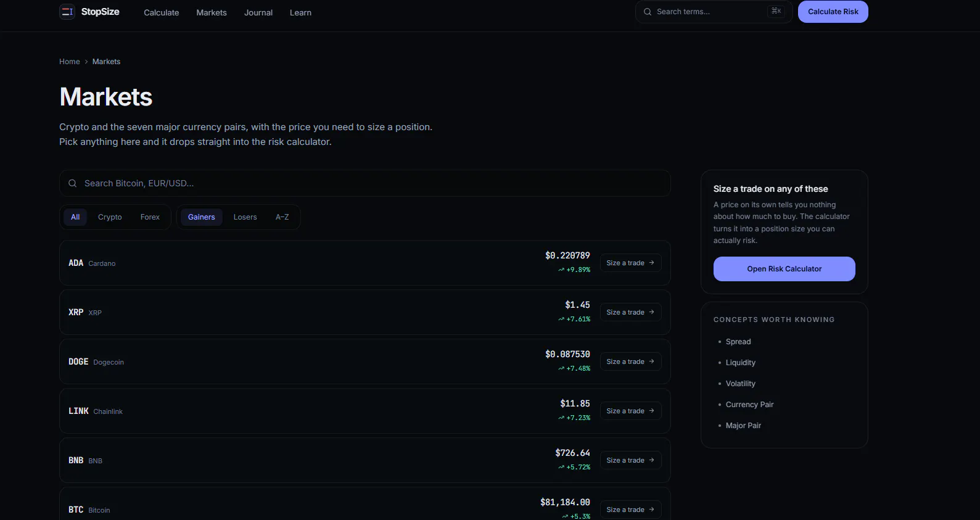Click the BTC ticker symbol
Screen dimensions: 980x520
click(x=76, y=510)
